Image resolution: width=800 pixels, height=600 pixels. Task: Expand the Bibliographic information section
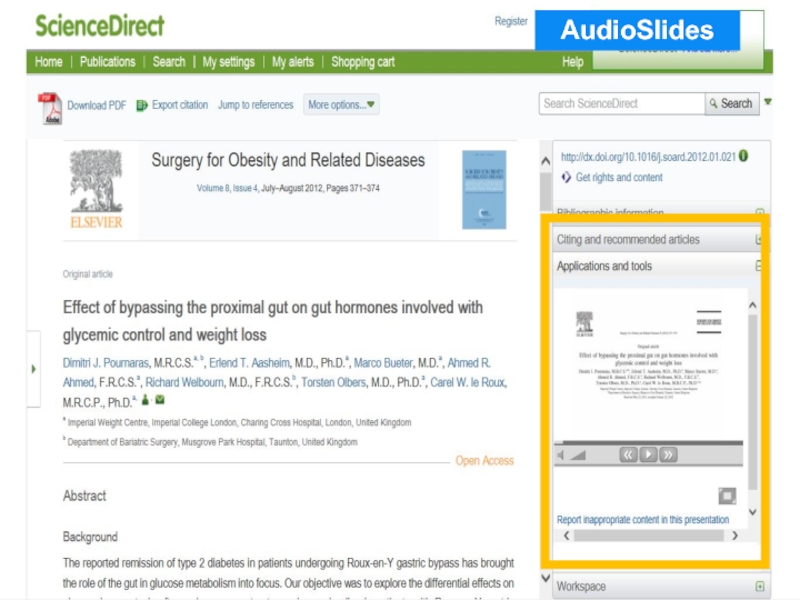pos(760,211)
